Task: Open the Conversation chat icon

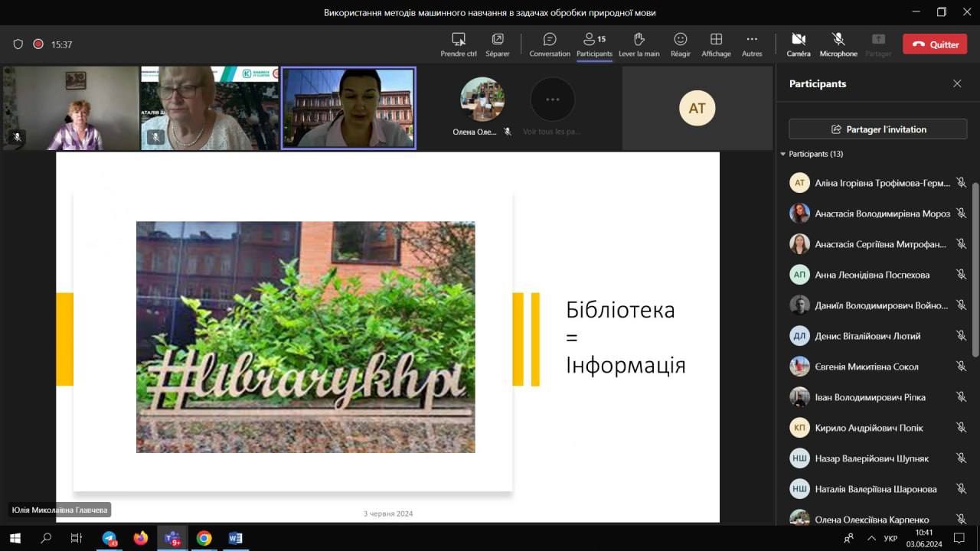Action: tap(549, 40)
